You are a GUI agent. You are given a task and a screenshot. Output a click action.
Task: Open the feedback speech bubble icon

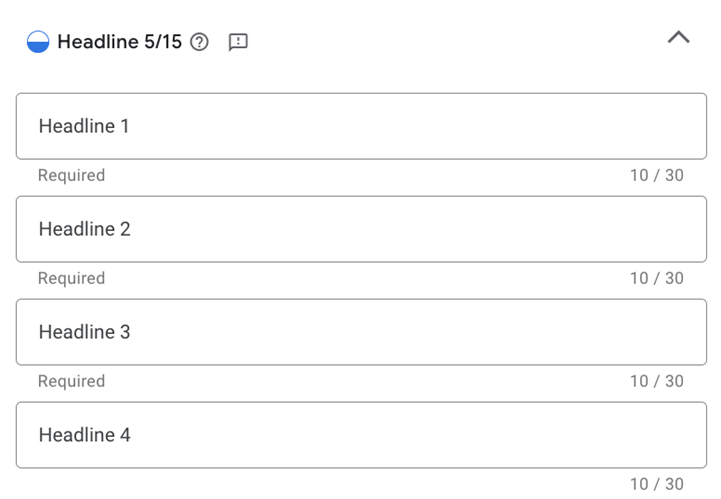coord(238,42)
